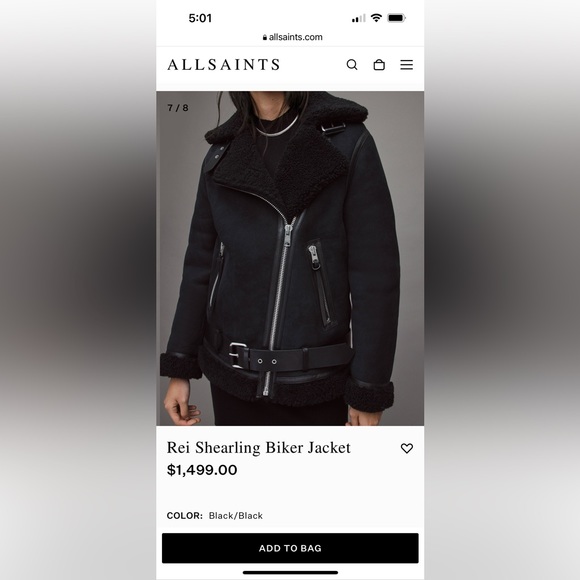Tap the Rei Shearling Biker Jacket title
Screen dimensions: 580x580
[259, 448]
